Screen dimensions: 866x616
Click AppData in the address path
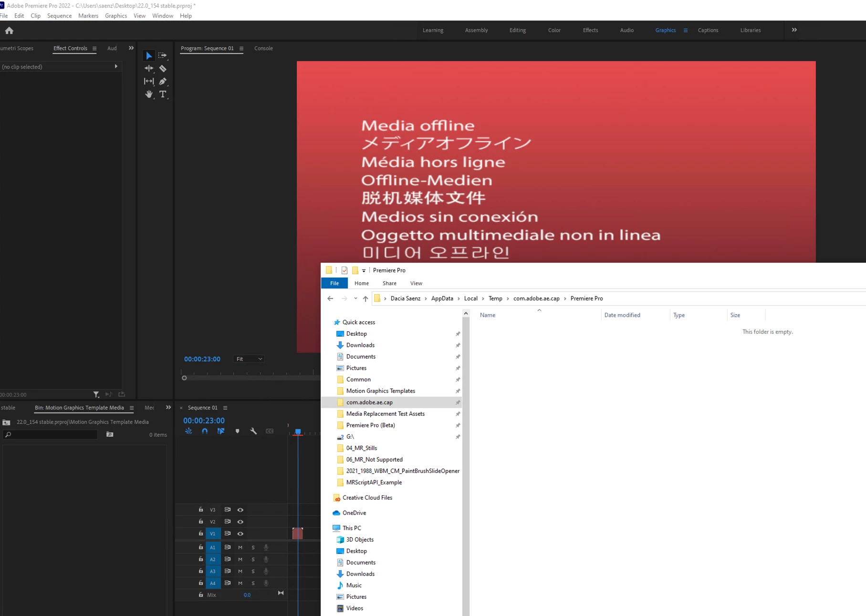(x=442, y=298)
